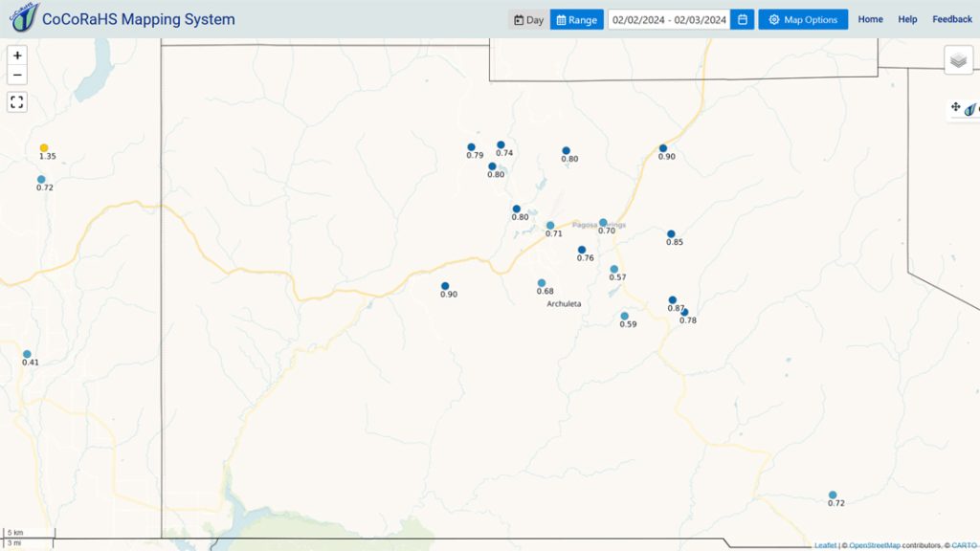Select the 0.78 station marker
Screen dimensions: 980x551
685,313
